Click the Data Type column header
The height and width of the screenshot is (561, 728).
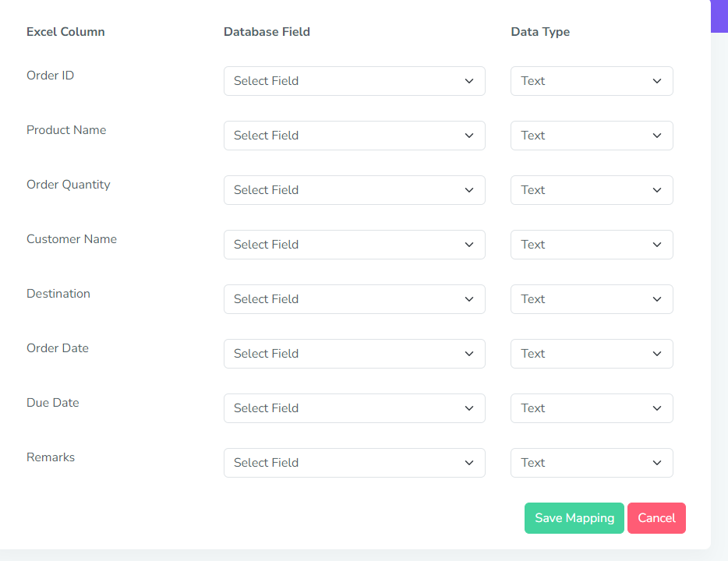pos(540,32)
